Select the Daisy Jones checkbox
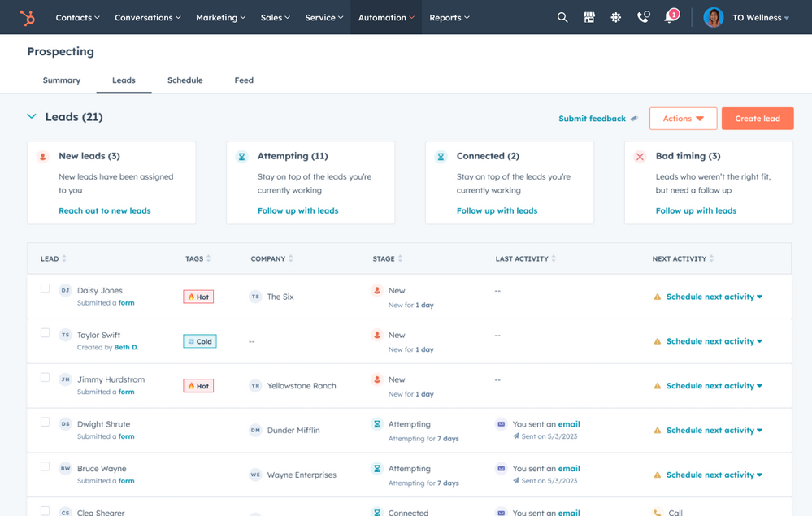 pyautogui.click(x=45, y=288)
